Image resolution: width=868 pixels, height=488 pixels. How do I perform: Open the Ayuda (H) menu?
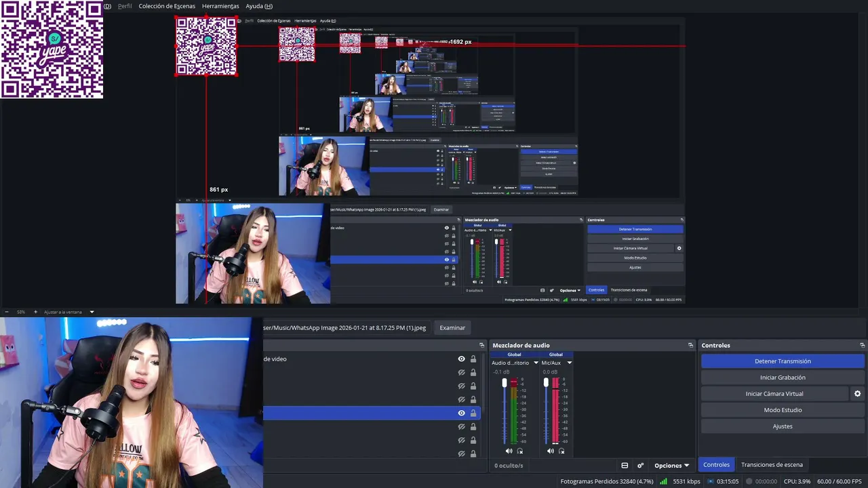click(x=259, y=6)
